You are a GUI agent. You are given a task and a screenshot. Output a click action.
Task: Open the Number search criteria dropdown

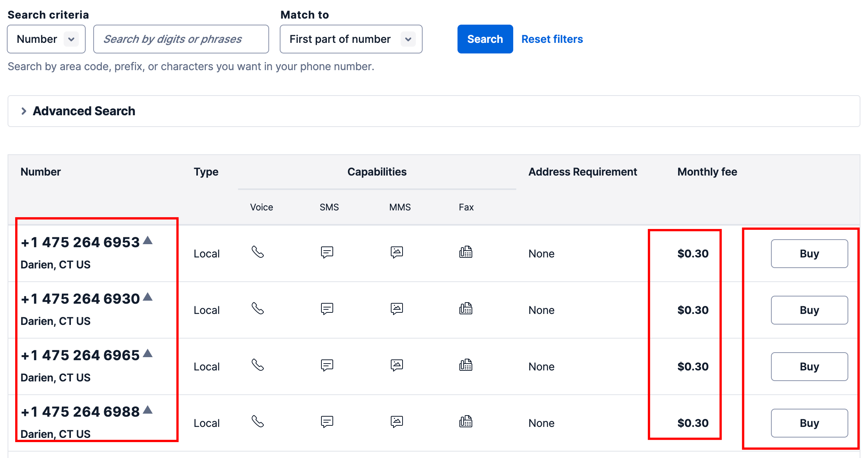pyautogui.click(x=46, y=39)
